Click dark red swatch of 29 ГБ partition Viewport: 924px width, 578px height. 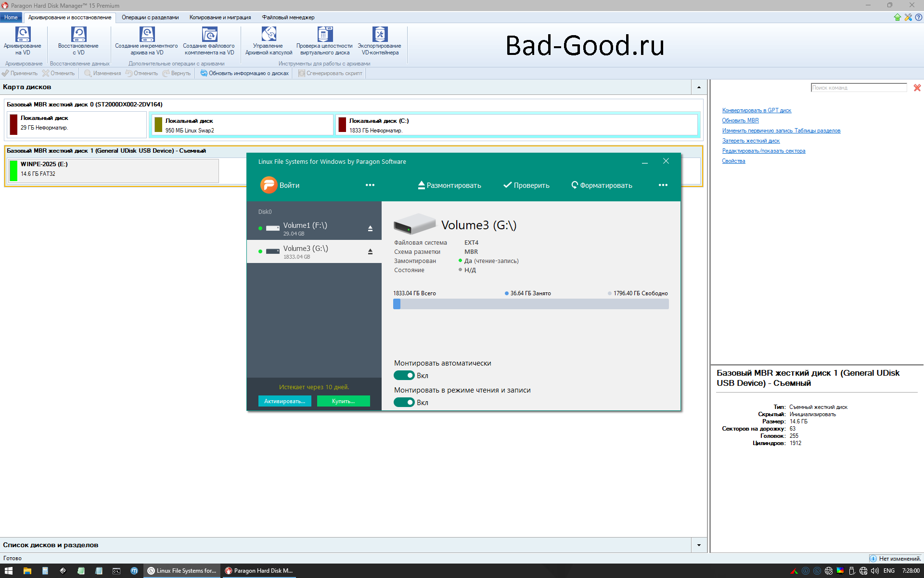tap(13, 124)
